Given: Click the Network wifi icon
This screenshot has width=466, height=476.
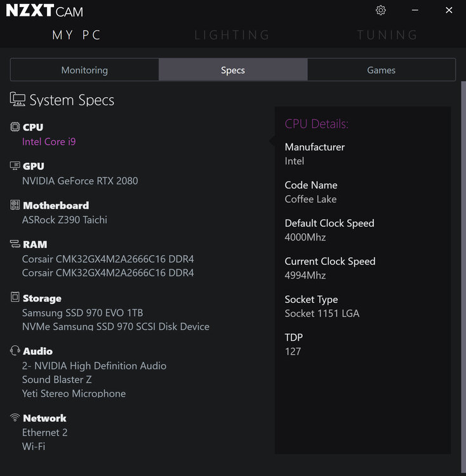Looking at the screenshot, I should tap(15, 418).
